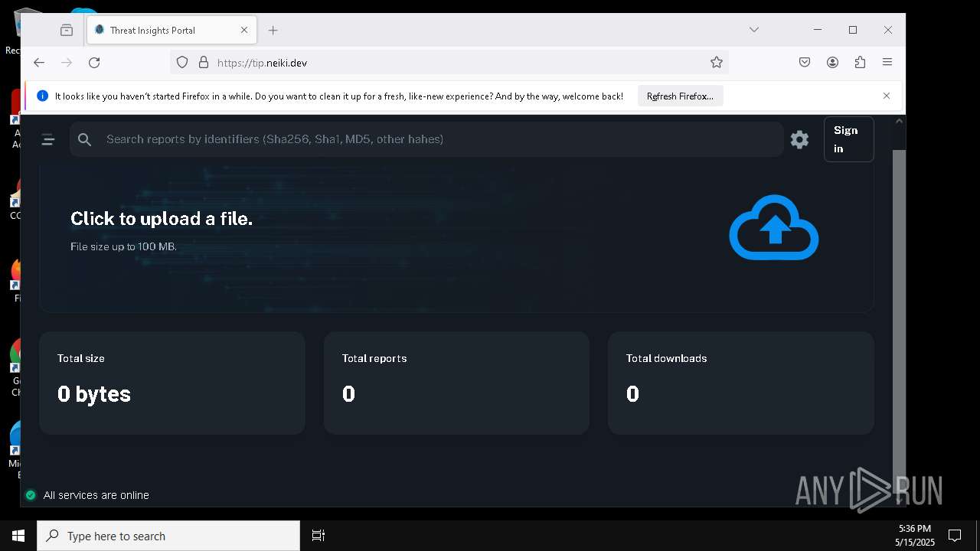This screenshot has height=551, width=980.
Task: Click the 'Click to upload a file.' text
Action: (162, 219)
